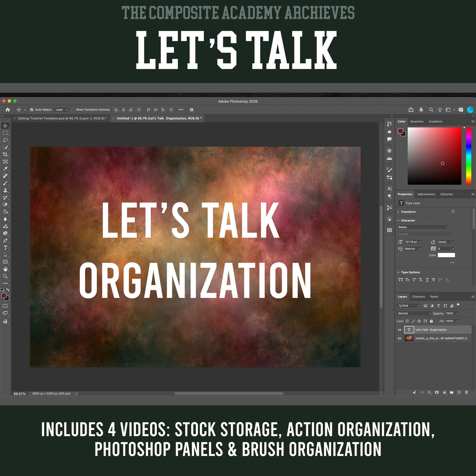Viewport: 476px width, 476px height.
Task: Toggle the Auto-Select checkbox
Action: [32, 110]
